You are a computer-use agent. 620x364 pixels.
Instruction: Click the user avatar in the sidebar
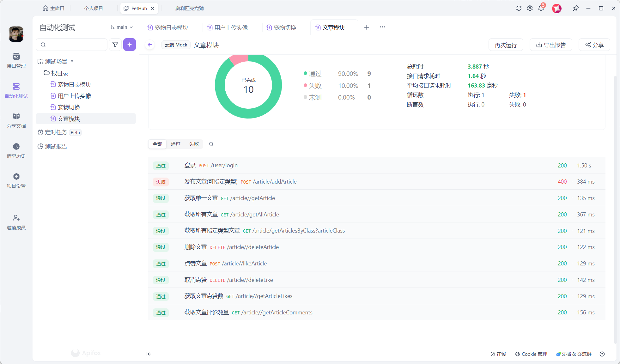16,34
